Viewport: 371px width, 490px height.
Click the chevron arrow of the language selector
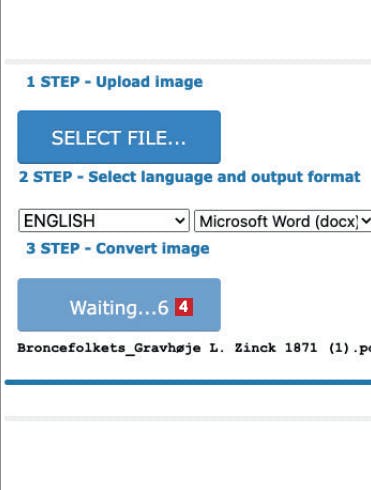point(180,221)
